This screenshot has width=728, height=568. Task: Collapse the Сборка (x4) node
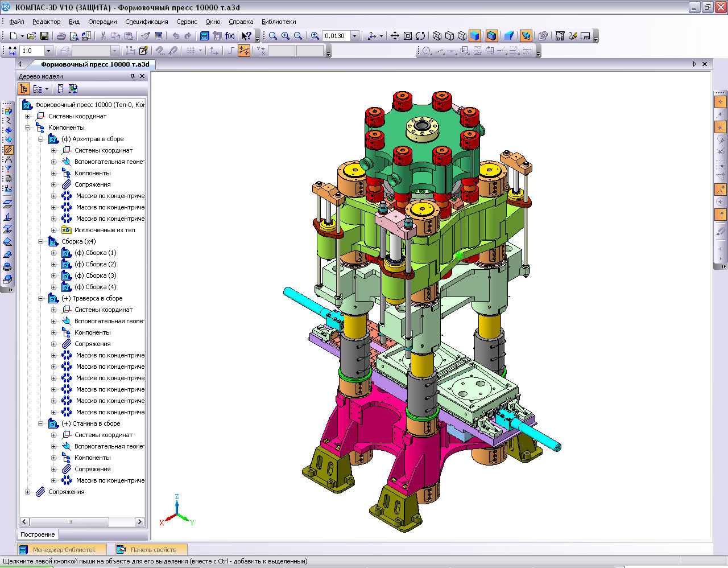pyautogui.click(x=40, y=241)
